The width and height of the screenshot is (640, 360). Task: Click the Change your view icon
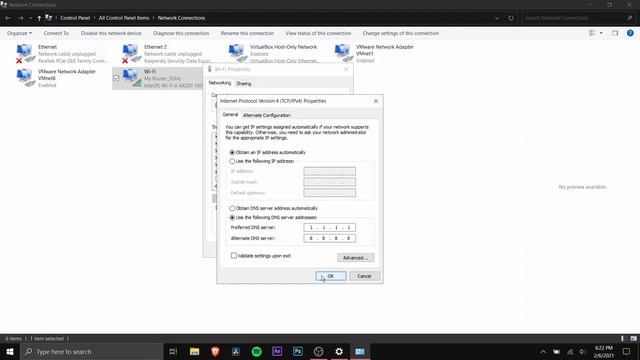(x=592, y=33)
